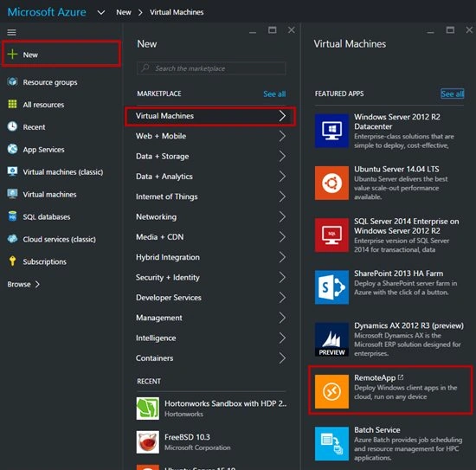476x470 pixels.
Task: Open SQL databases sidebar icon
Action: coord(12,216)
